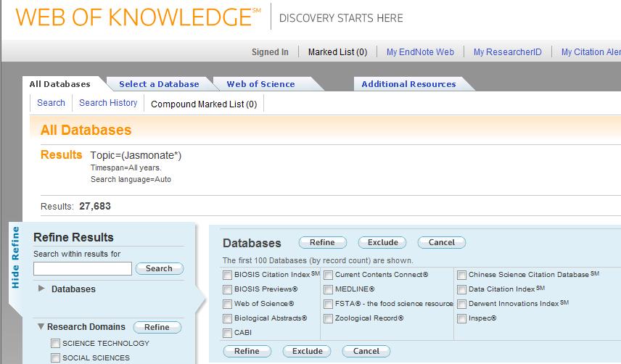Switch to Select a Database tab
This screenshot has width=621, height=364.
159,84
